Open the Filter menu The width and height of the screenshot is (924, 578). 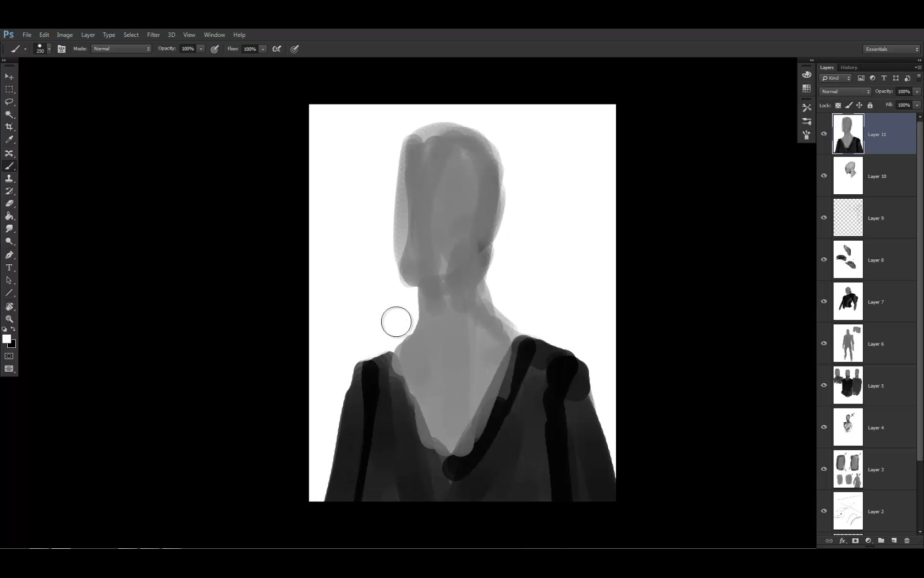tap(153, 35)
